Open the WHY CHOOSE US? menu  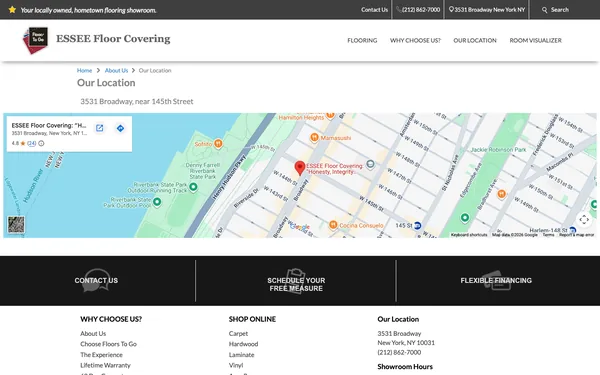point(415,40)
